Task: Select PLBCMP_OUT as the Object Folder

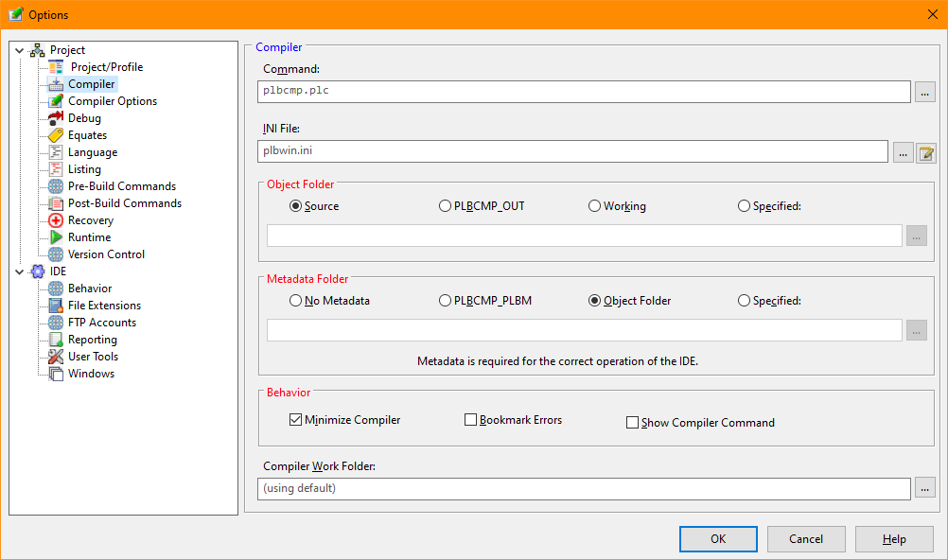Action: [444, 205]
